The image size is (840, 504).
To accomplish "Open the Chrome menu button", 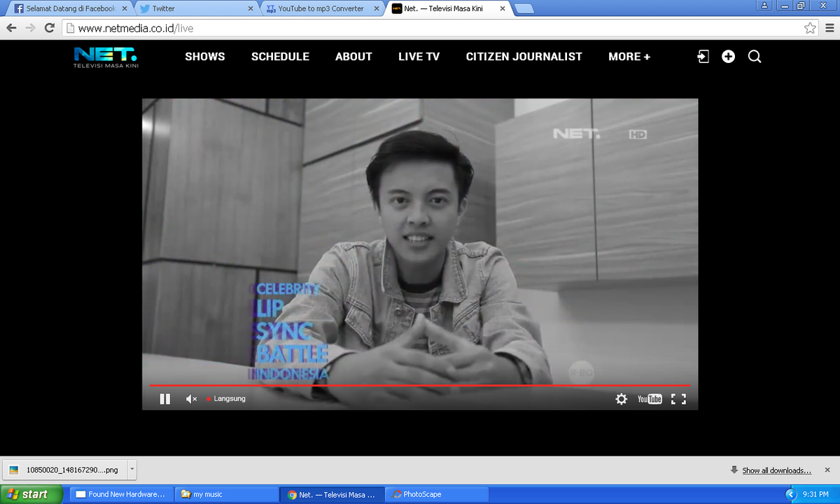I will (829, 29).
